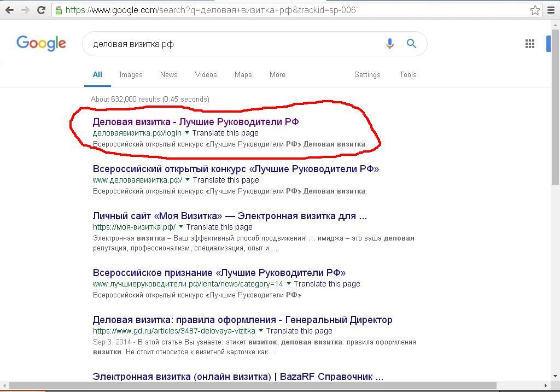560x392 pixels.
Task: Click the blue magnifier search icon
Action: point(411,44)
